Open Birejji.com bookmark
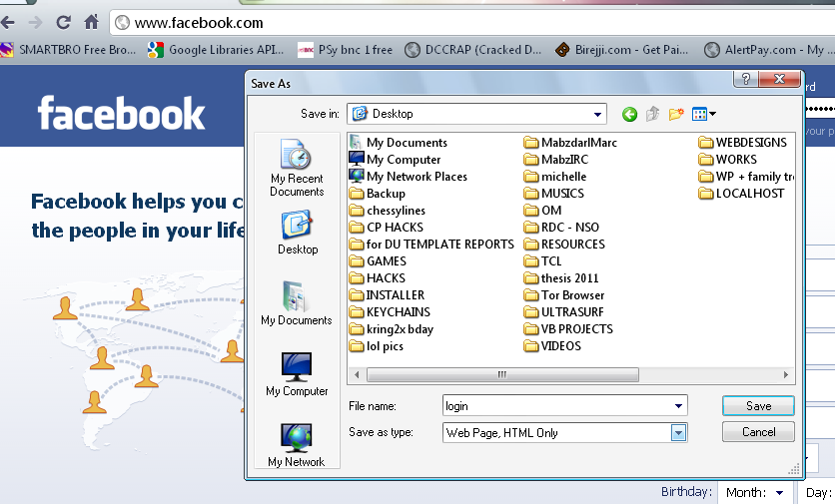 click(x=621, y=50)
